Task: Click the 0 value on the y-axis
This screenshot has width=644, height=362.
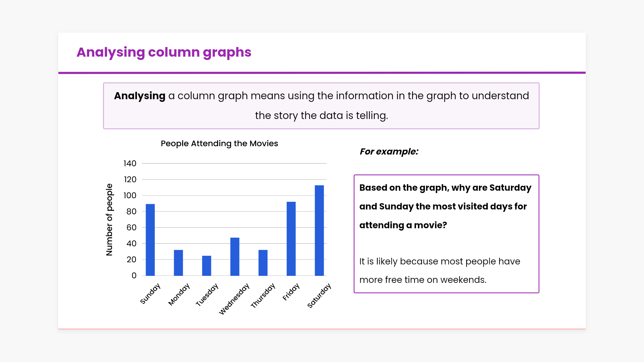Action: (x=134, y=276)
